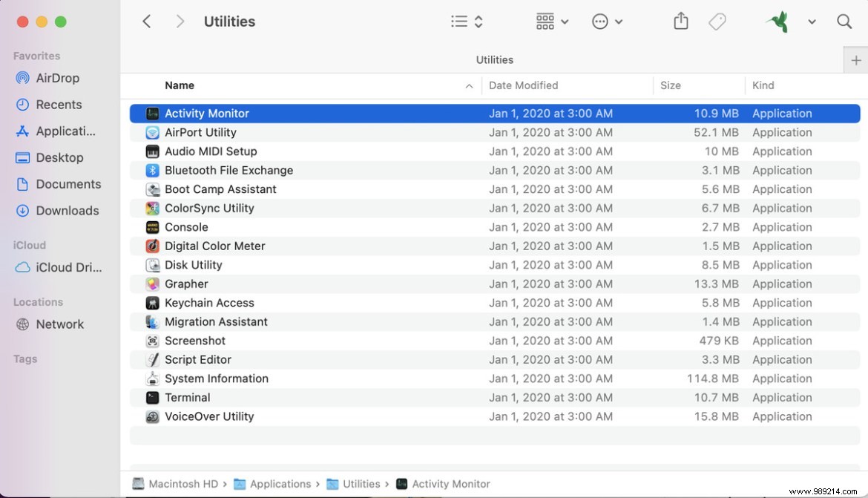This screenshot has height=498, width=868.
Task: Click the Keychain Access app icon
Action: click(153, 303)
